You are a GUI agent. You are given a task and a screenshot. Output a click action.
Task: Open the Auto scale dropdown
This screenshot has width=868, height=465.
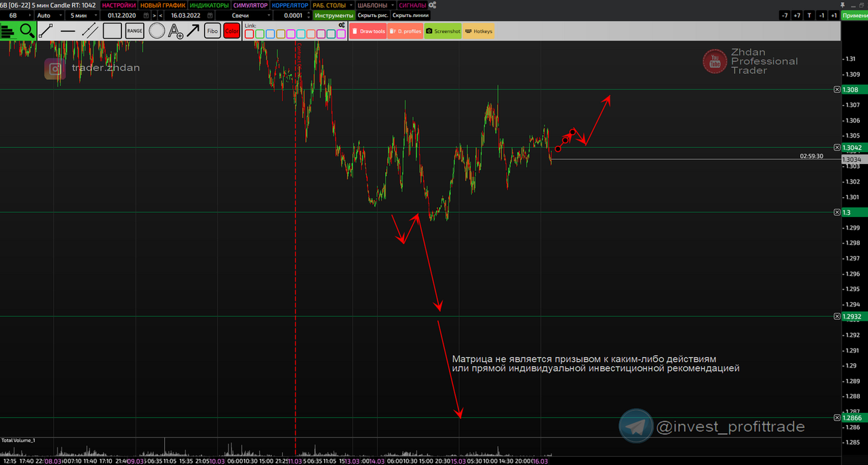(49, 16)
